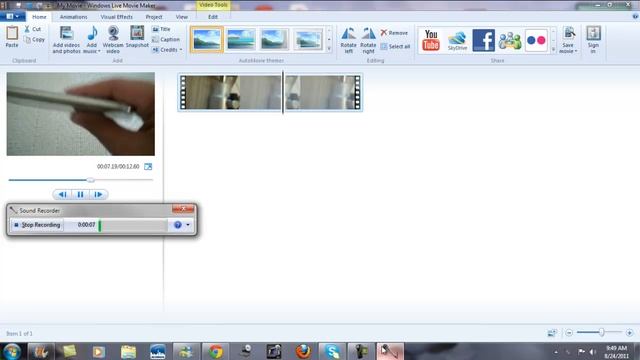Image resolution: width=640 pixels, height=360 pixels.
Task: Toggle full screen preview icon
Action: (x=148, y=167)
